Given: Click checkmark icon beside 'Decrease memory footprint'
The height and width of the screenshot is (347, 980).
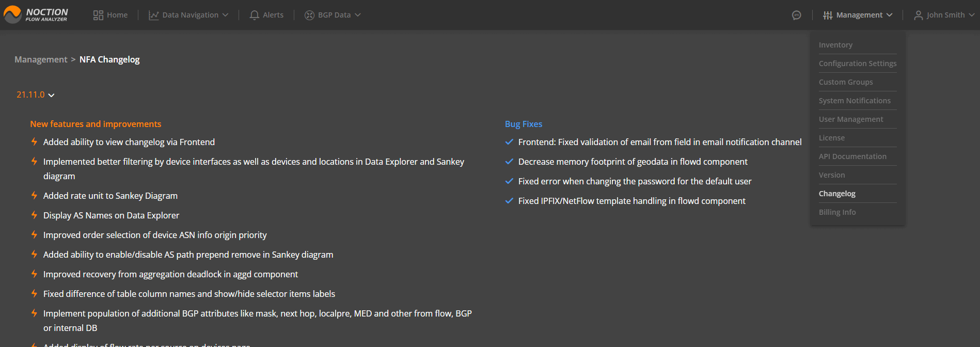Looking at the screenshot, I should click(509, 162).
